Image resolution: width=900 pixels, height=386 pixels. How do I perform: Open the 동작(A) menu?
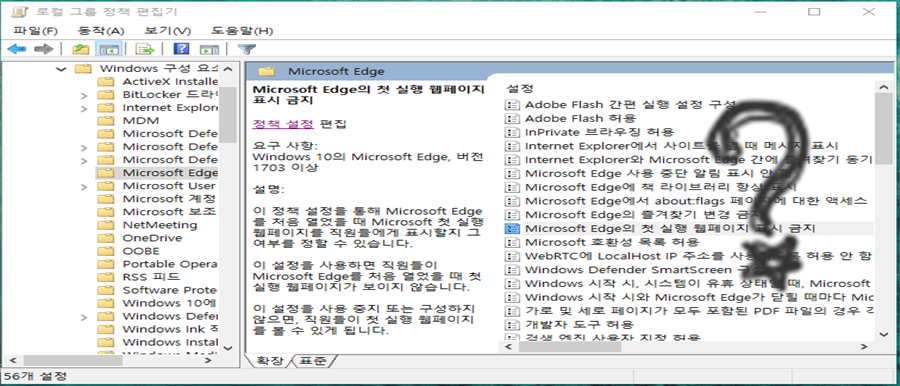(100, 30)
